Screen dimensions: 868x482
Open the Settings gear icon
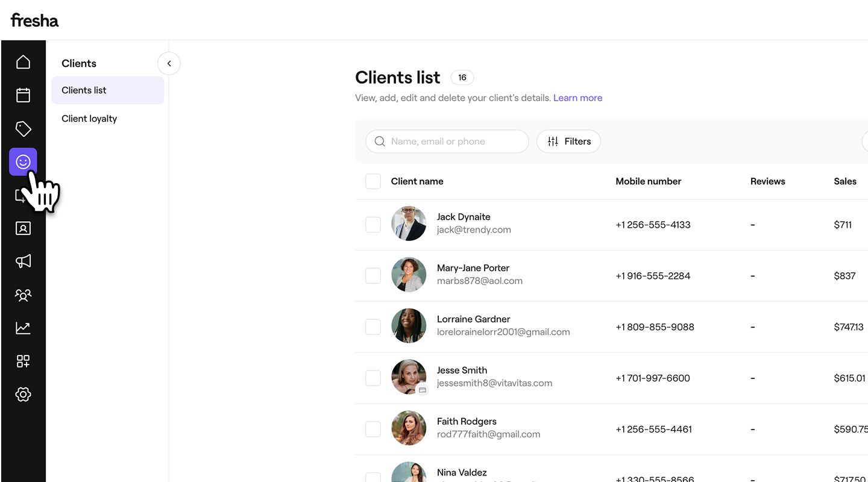click(x=23, y=394)
